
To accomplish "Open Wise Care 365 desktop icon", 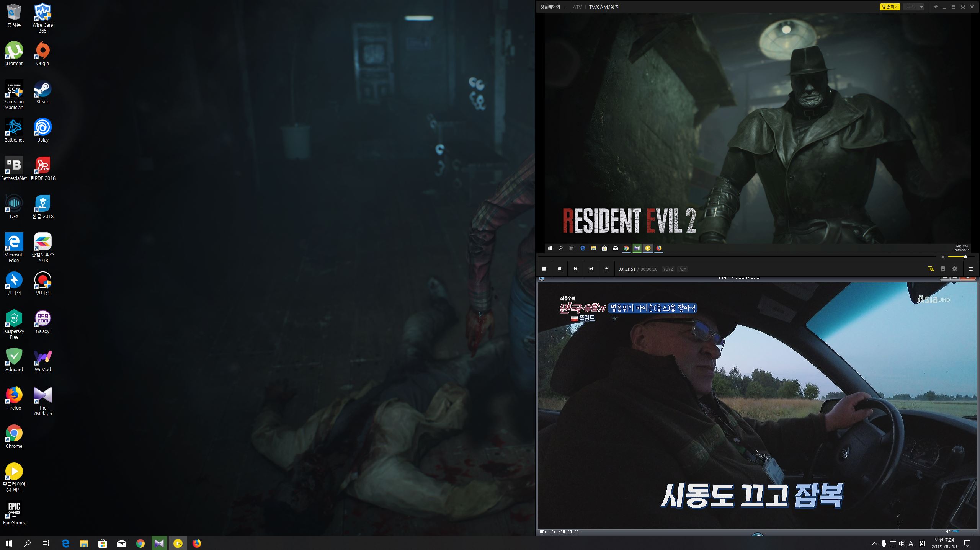I will click(x=42, y=18).
